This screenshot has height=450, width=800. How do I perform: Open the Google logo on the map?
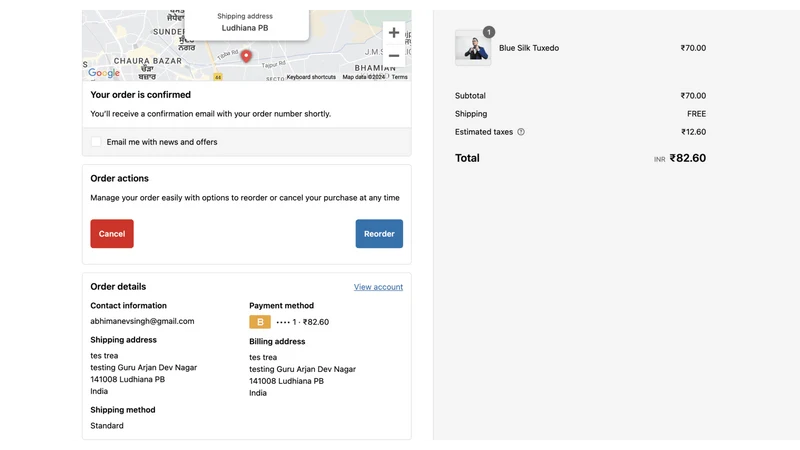point(104,72)
